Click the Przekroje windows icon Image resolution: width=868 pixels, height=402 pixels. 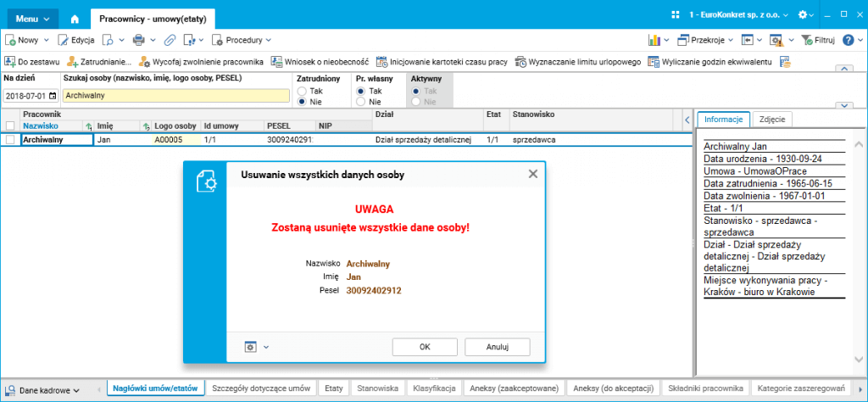[684, 40]
